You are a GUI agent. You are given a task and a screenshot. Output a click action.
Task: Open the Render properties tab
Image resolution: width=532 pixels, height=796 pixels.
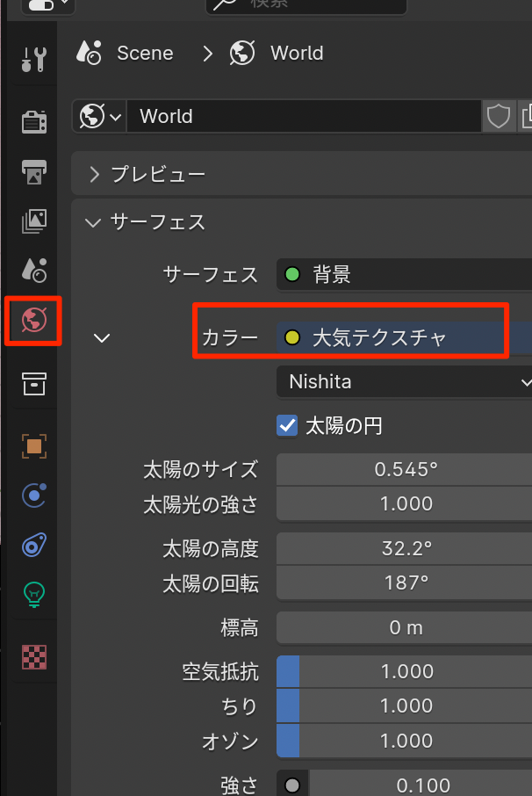pos(33,121)
